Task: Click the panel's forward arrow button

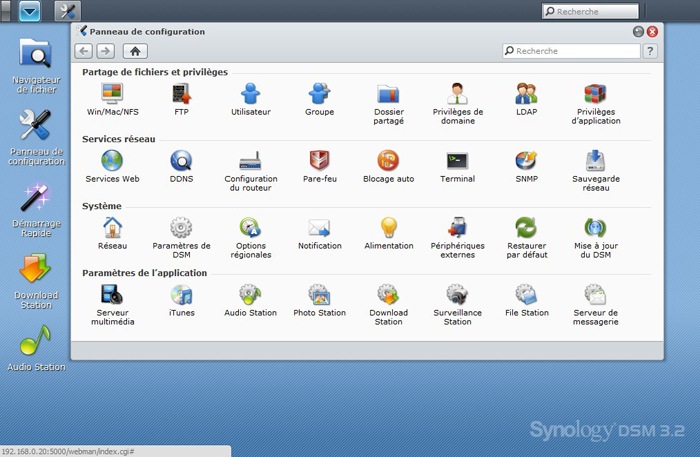Action: coord(105,51)
